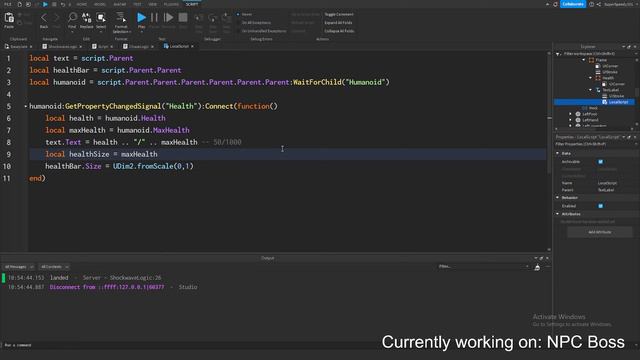Click the Back navigation arrow

(x=44, y=18)
